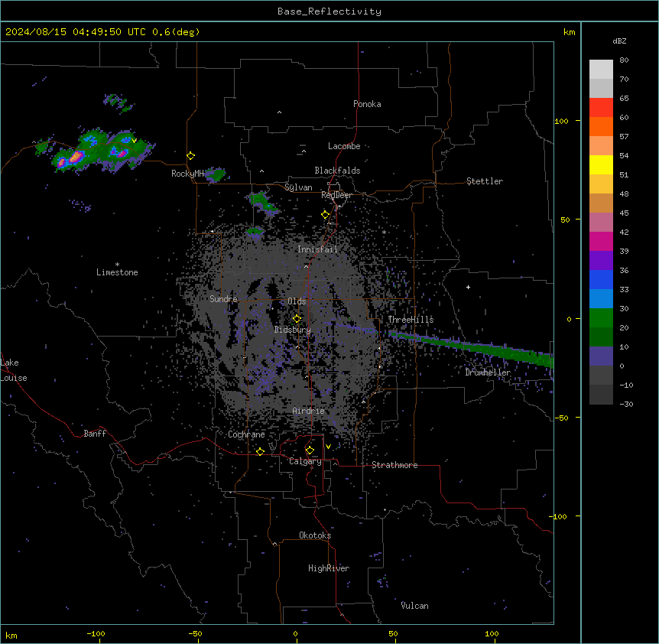Click the Lacombe city label
This screenshot has height=644, width=659.
click(x=344, y=146)
